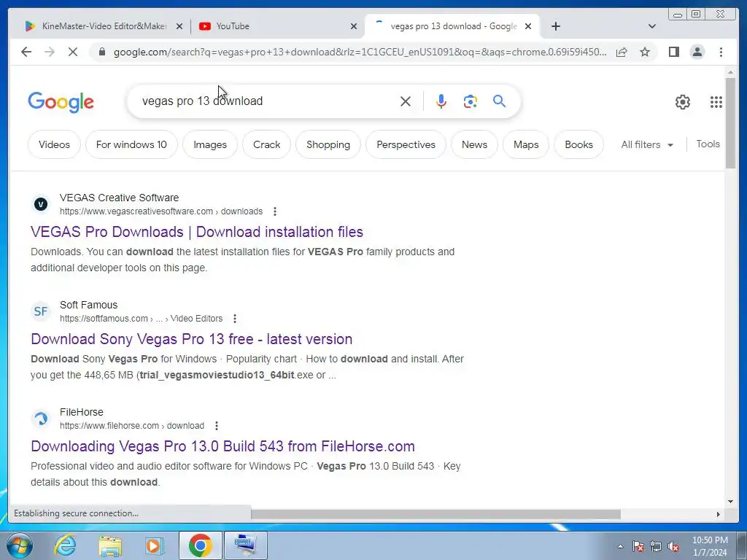This screenshot has width=747, height=560.
Task: Open Downloading Vegas Pro 13.0 FileHorse link
Action: [x=222, y=446]
